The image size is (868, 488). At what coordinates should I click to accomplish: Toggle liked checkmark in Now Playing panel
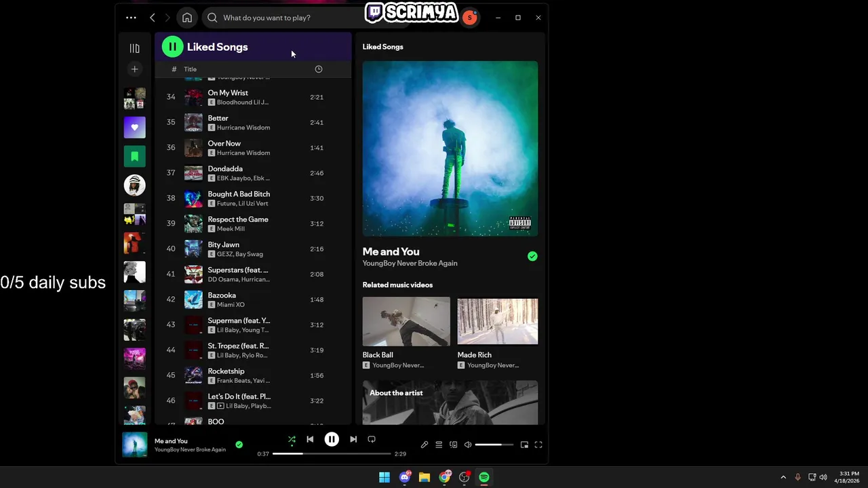[532, 256]
